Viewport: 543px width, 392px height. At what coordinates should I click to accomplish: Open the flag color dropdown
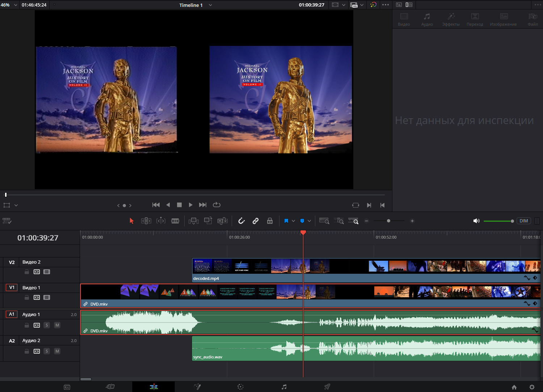[310, 221]
